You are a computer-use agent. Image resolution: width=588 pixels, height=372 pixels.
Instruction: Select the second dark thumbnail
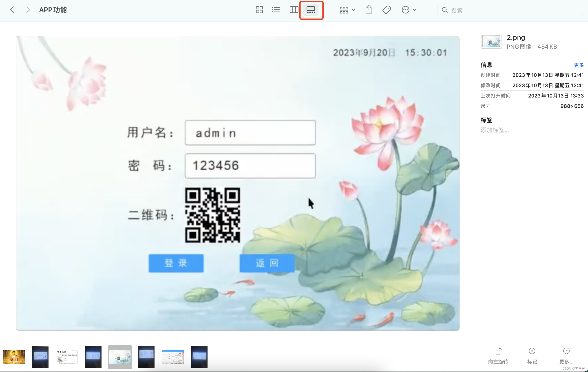[40, 357]
